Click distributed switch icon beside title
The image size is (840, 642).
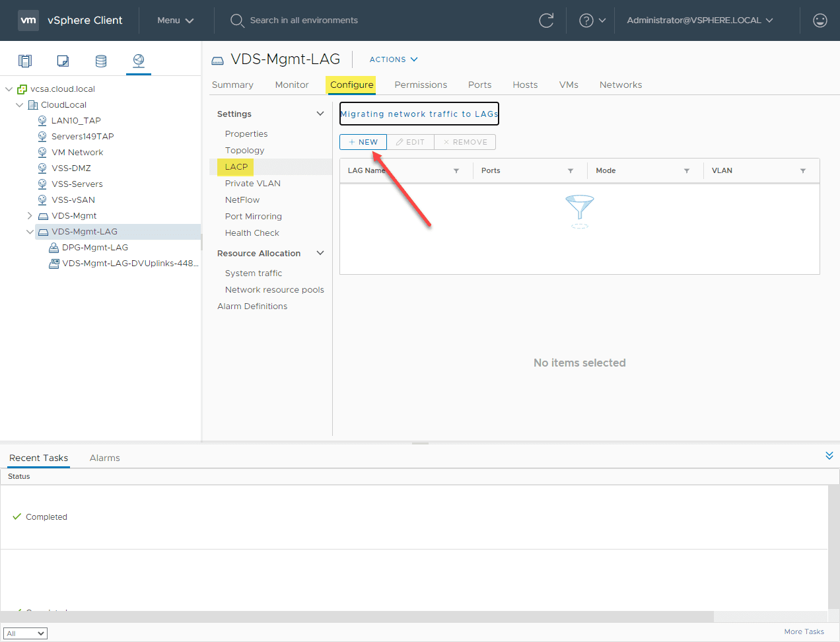(x=218, y=60)
